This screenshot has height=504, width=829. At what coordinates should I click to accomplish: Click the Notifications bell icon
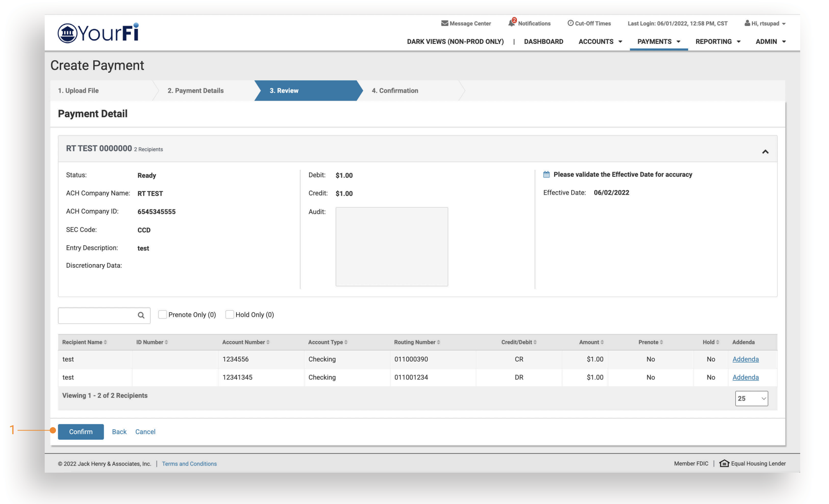(511, 23)
